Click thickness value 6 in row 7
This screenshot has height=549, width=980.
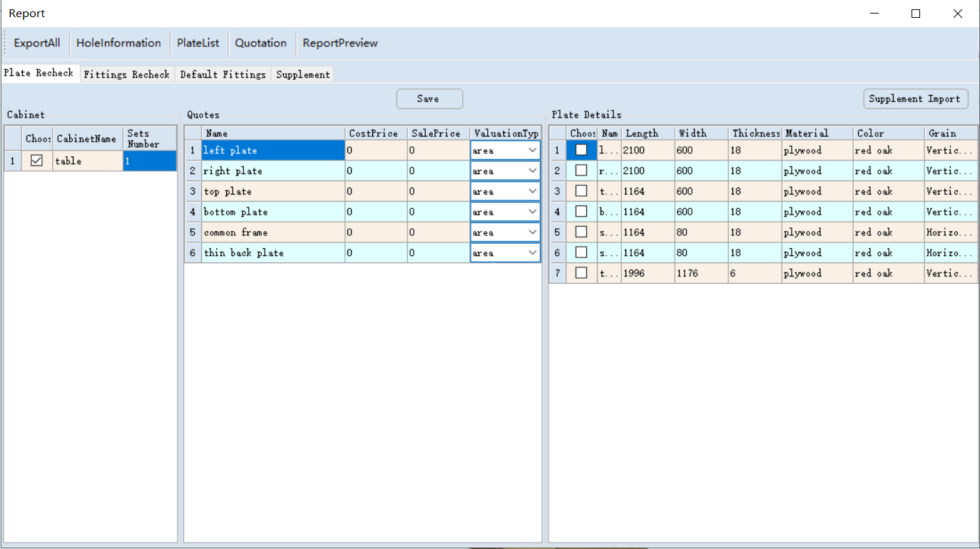755,273
